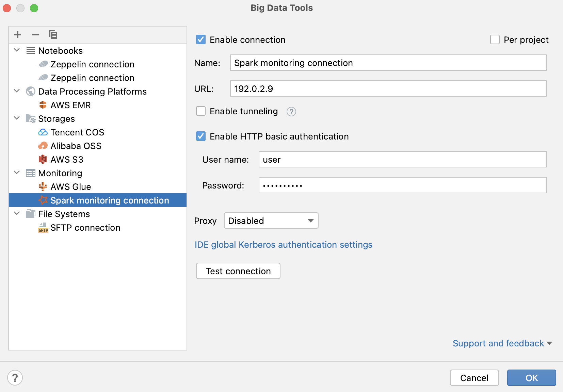The height and width of the screenshot is (392, 563).
Task: Click the SFTP connection icon
Action: tap(43, 228)
